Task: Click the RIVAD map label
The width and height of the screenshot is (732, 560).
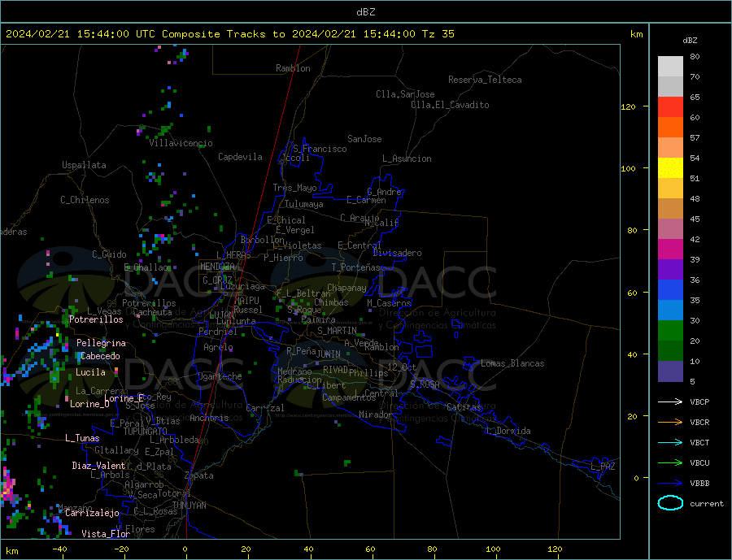Action: (x=335, y=370)
